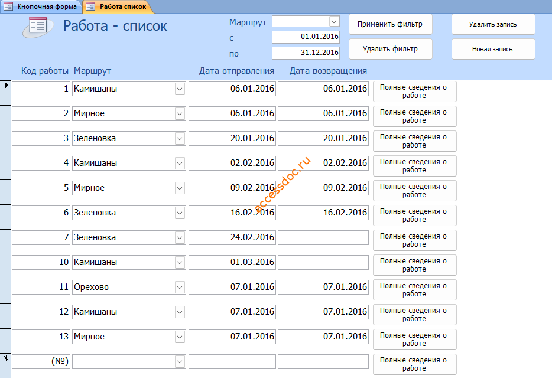Click the Код работы field with value 1
Viewport: 552px width, 392px height.
pos(41,89)
